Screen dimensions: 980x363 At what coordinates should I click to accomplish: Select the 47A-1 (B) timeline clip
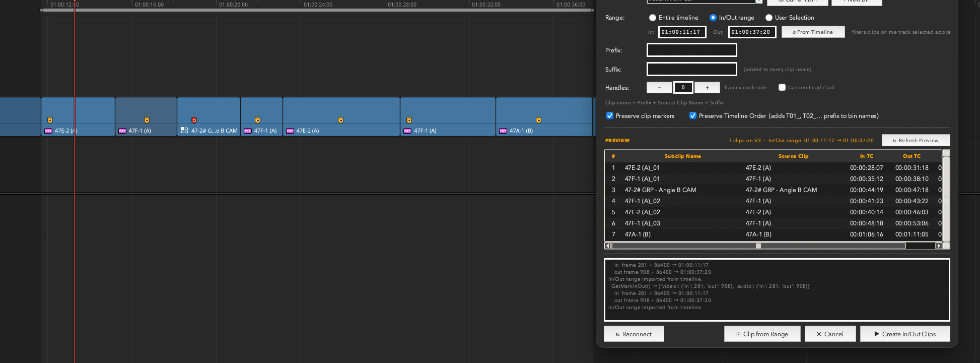tap(544, 116)
